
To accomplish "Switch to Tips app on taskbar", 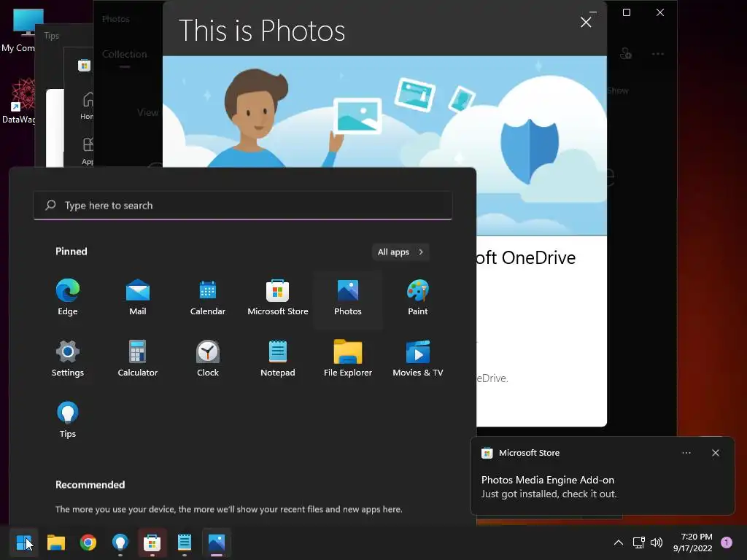I will click(120, 542).
